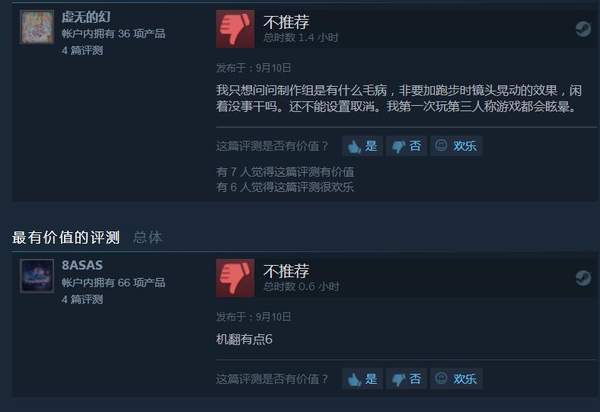Open the 8ASAS username link

point(82,265)
